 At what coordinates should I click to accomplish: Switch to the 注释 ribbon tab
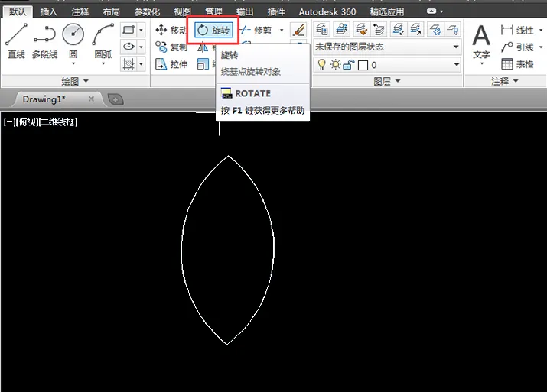point(80,12)
